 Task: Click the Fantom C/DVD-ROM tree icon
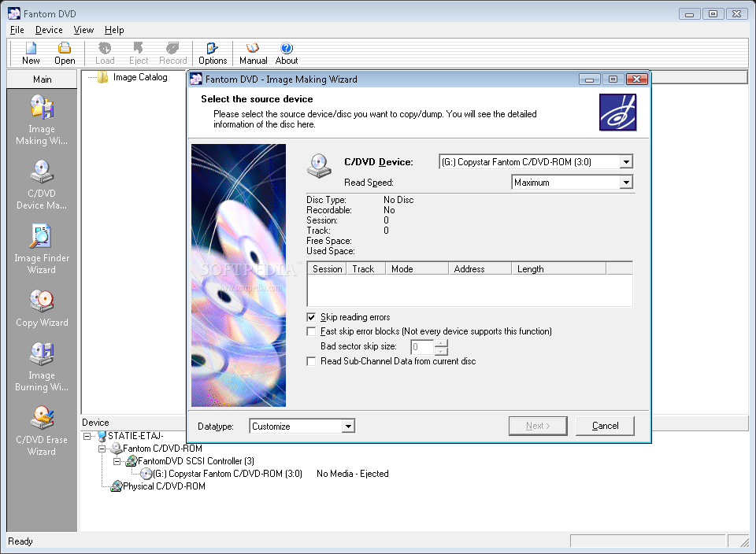tap(117, 449)
